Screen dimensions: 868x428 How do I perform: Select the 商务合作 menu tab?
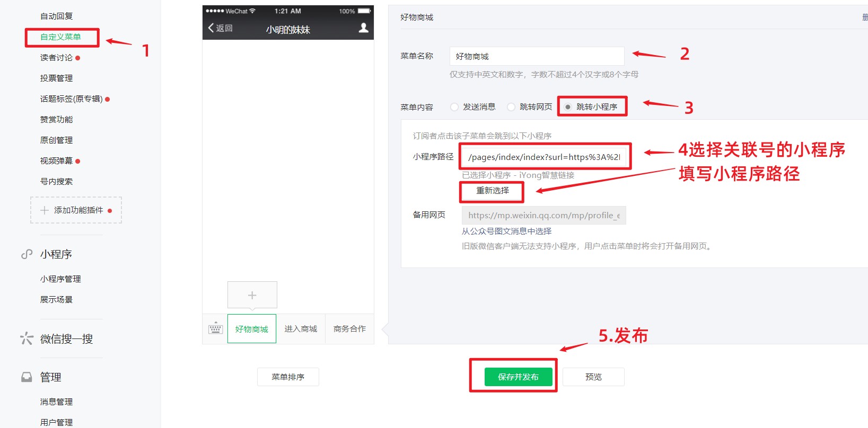click(x=349, y=329)
